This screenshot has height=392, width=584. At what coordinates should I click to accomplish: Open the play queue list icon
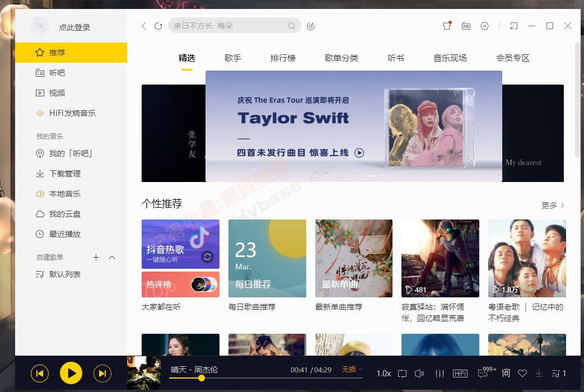pyautogui.click(x=559, y=374)
